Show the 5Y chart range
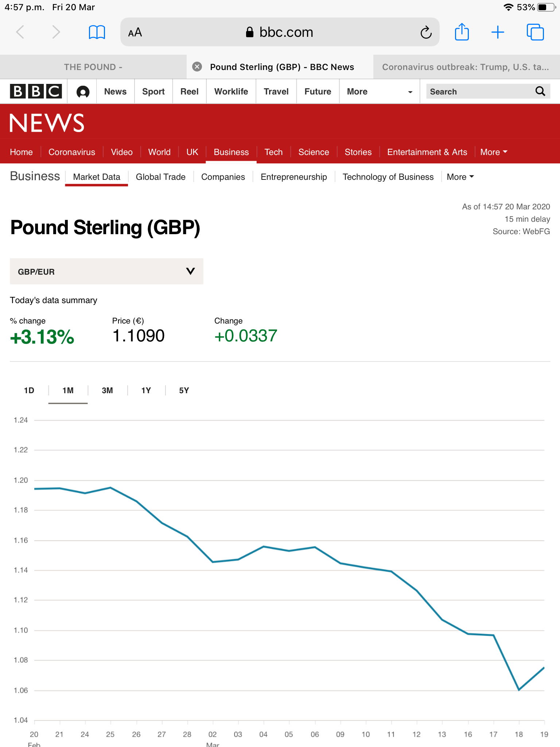The height and width of the screenshot is (747, 560). point(184,391)
